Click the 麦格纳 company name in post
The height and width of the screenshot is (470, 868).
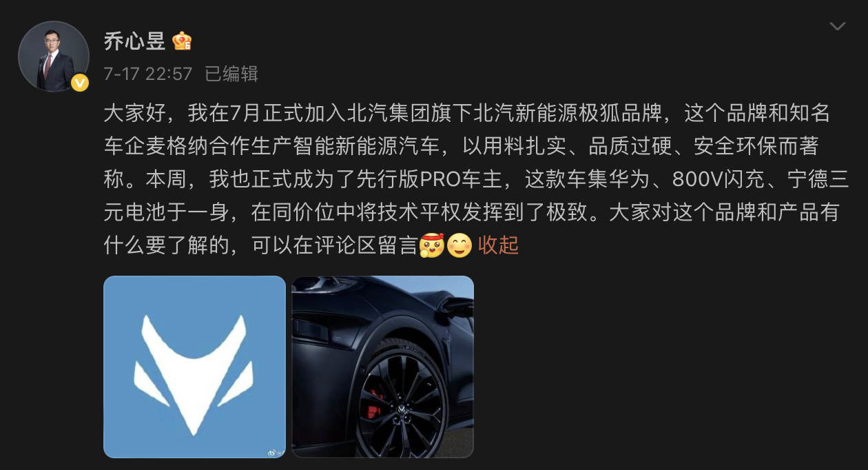click(x=178, y=146)
